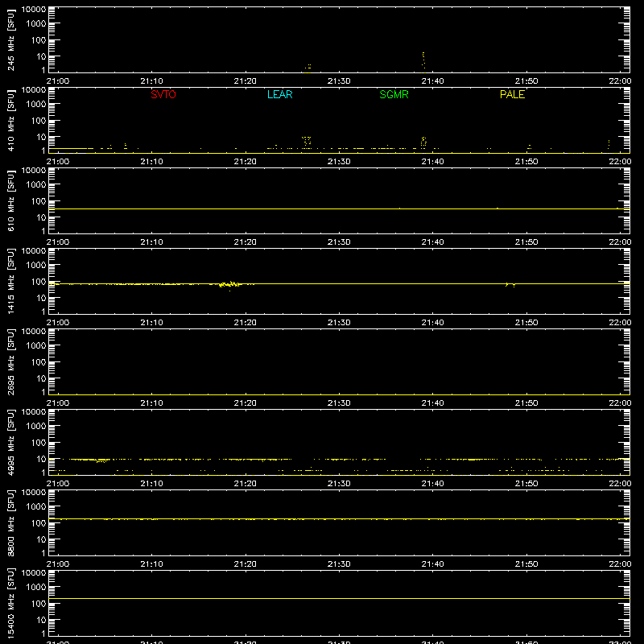Screen dimensions: 644x644
Task: Select the 610 MHz [SFU] axis label
Action: click(x=10, y=201)
